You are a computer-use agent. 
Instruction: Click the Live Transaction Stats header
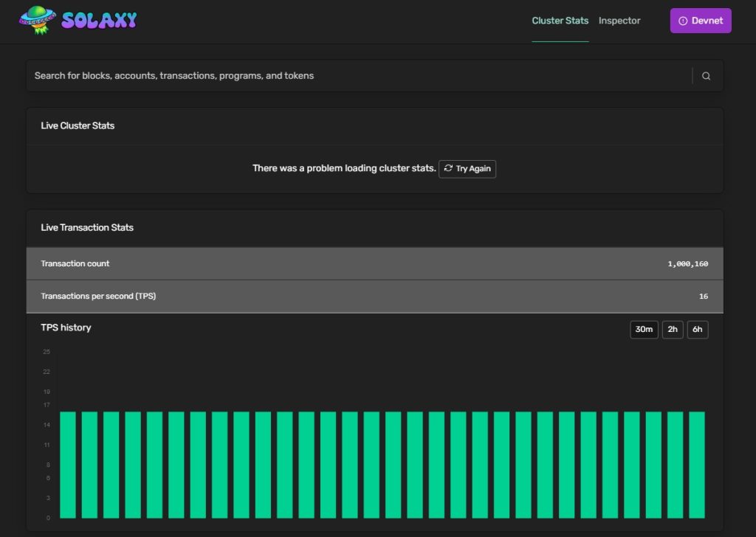(x=87, y=227)
